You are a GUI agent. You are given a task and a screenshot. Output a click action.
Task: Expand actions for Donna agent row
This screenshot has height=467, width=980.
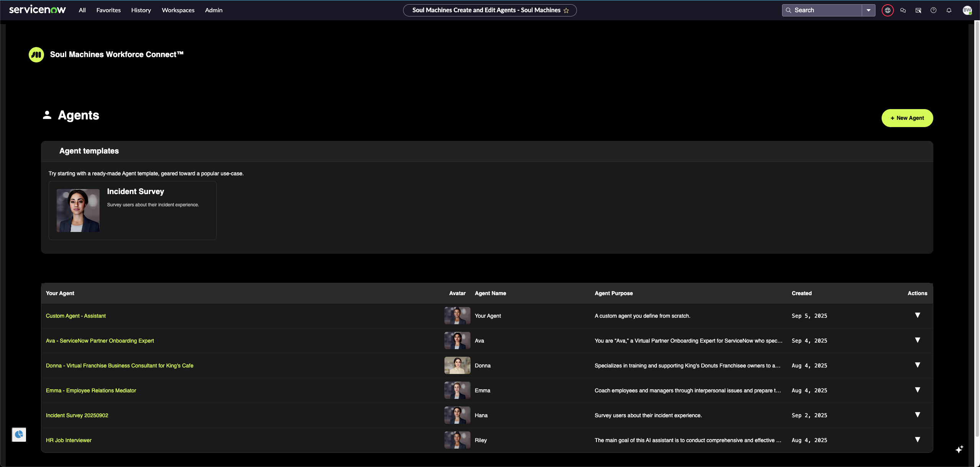pos(917,365)
